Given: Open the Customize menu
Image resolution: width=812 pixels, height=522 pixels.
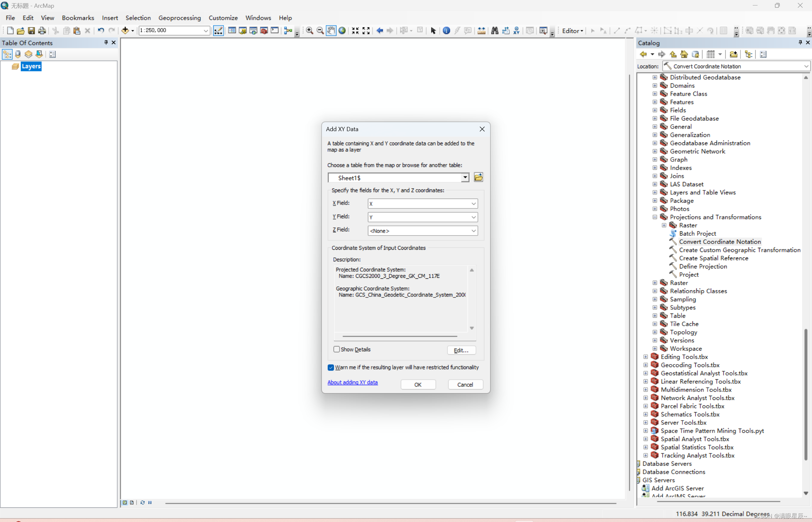Looking at the screenshot, I should click(223, 18).
